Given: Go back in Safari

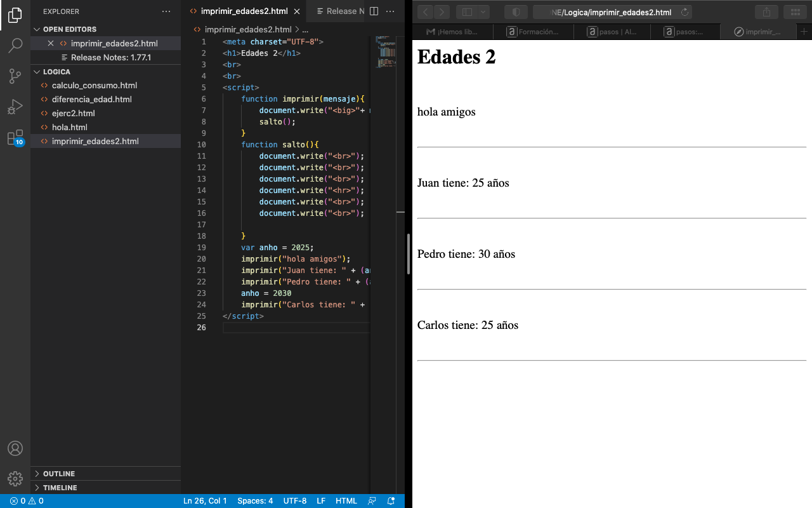Looking at the screenshot, I should tap(425, 12).
